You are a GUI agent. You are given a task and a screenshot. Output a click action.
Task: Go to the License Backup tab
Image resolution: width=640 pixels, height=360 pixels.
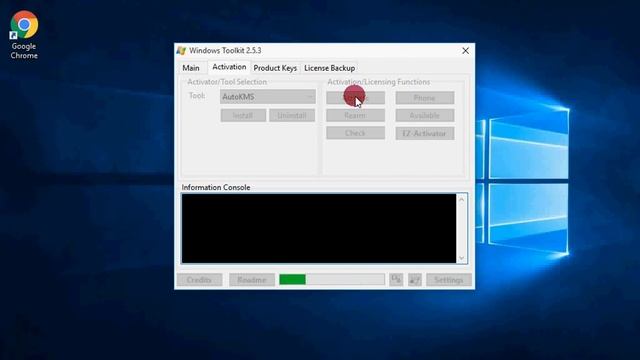(329, 68)
